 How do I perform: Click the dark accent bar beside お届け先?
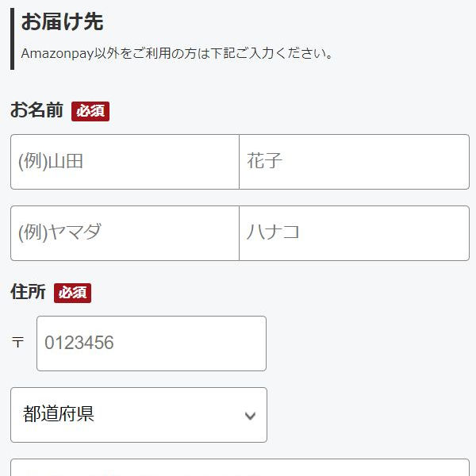(x=12, y=39)
